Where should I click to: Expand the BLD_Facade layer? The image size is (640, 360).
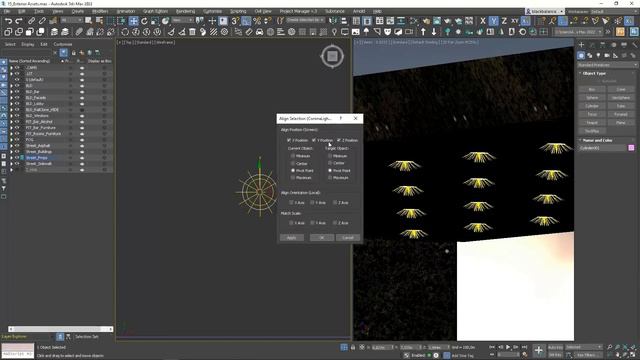pos(11,98)
